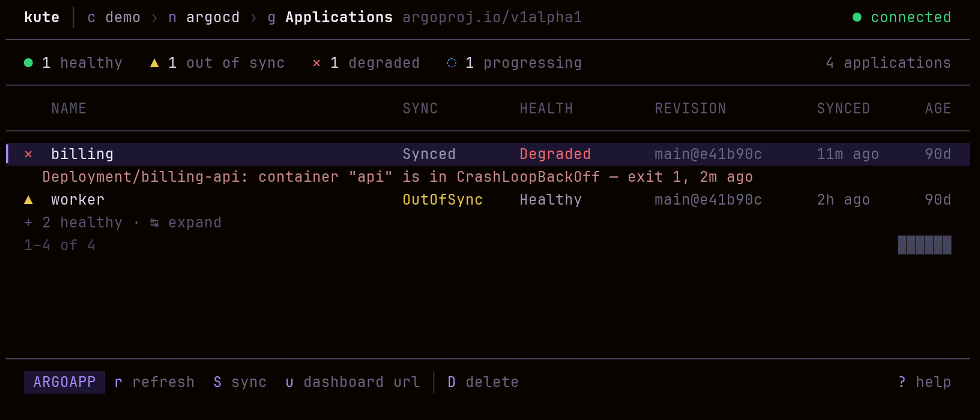
Task: Click the 2h ago synced time
Action: [844, 200]
